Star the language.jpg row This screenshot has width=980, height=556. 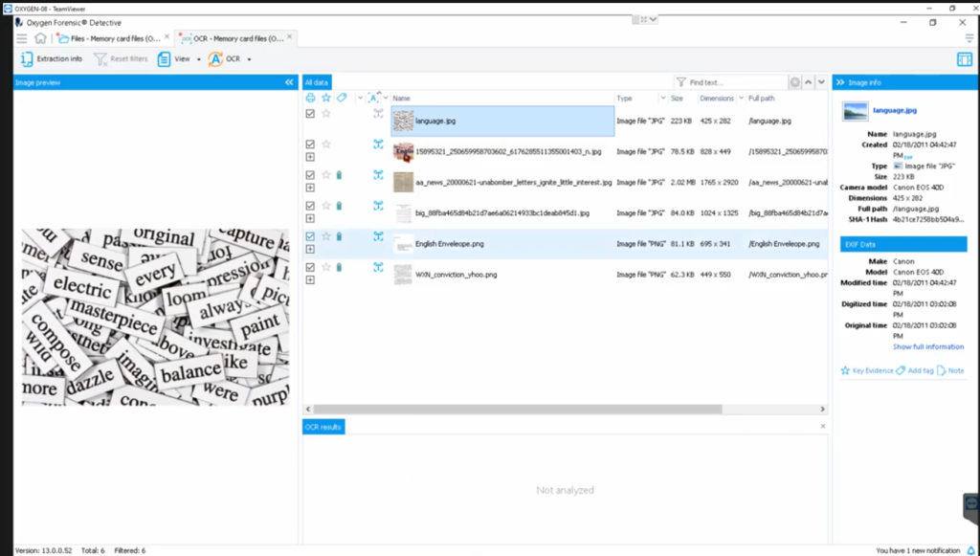(x=325, y=113)
